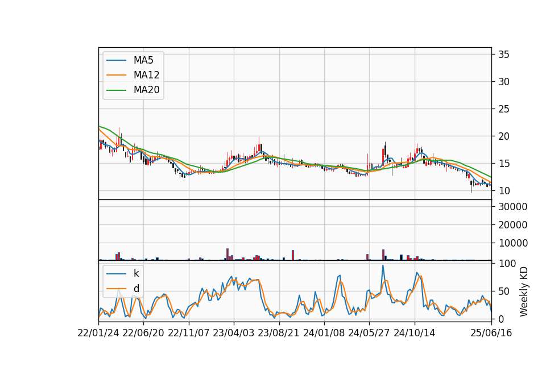Click the green MA20 legend line
The image size is (546, 392).
click(116, 90)
